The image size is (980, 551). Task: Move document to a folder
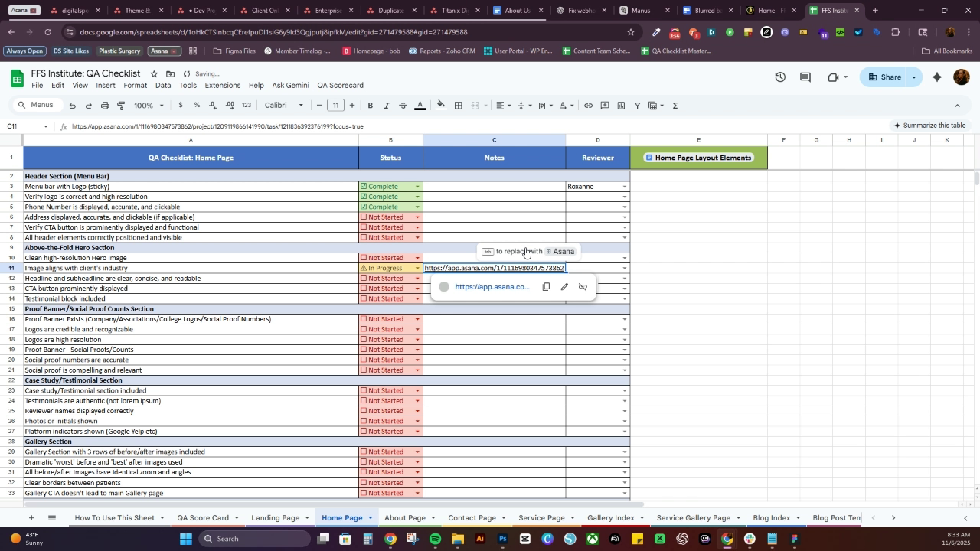[171, 73]
